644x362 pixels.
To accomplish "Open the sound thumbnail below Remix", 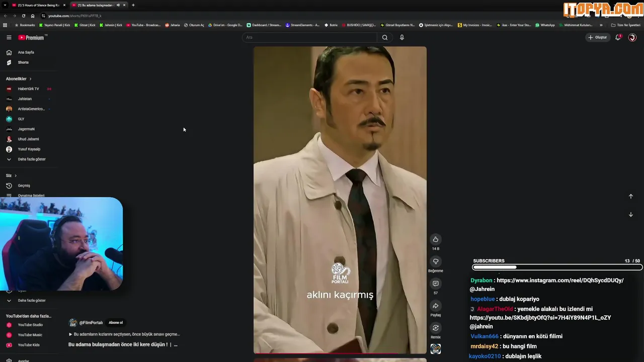I will pos(436,349).
